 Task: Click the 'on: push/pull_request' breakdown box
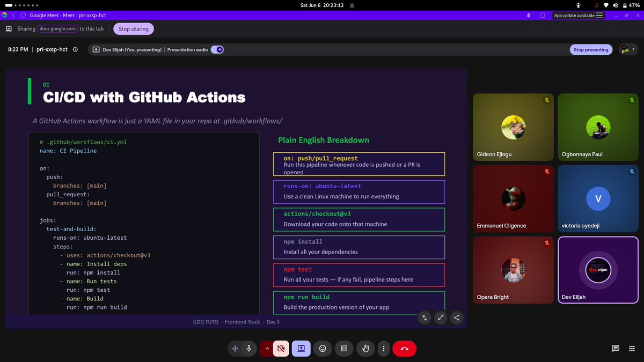pyautogui.click(x=360, y=164)
